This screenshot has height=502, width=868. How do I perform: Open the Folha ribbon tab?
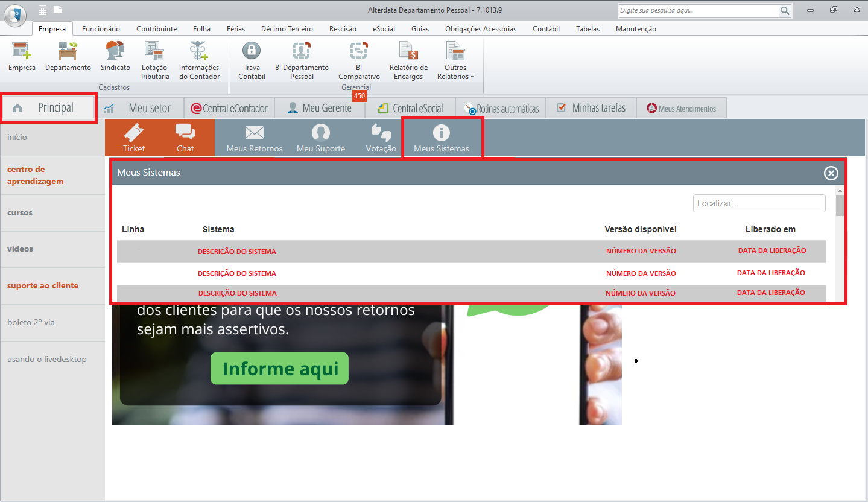(x=201, y=29)
